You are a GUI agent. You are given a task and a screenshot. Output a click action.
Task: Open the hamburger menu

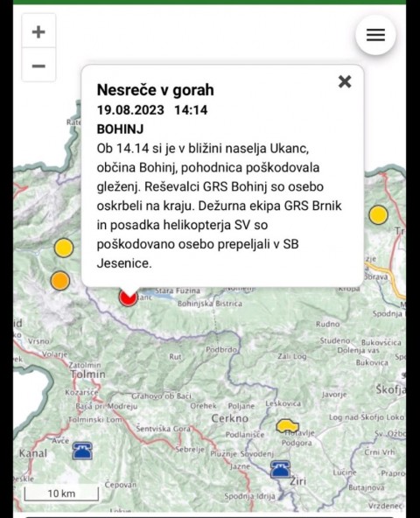coord(375,35)
